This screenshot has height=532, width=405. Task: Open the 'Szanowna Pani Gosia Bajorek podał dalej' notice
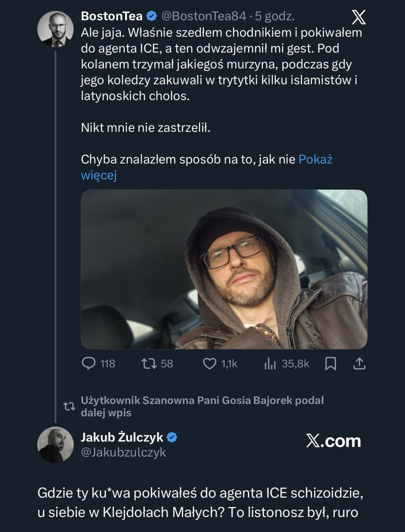(x=202, y=406)
